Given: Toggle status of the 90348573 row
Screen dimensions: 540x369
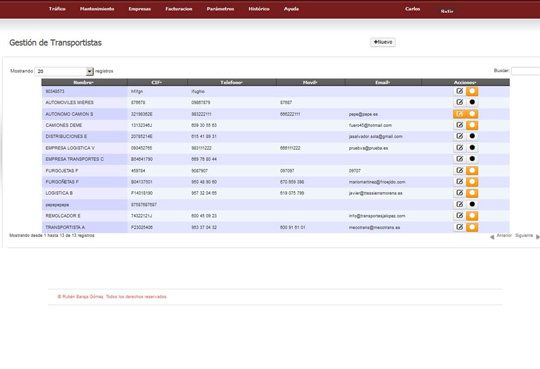Looking at the screenshot, I should pyautogui.click(x=472, y=91).
